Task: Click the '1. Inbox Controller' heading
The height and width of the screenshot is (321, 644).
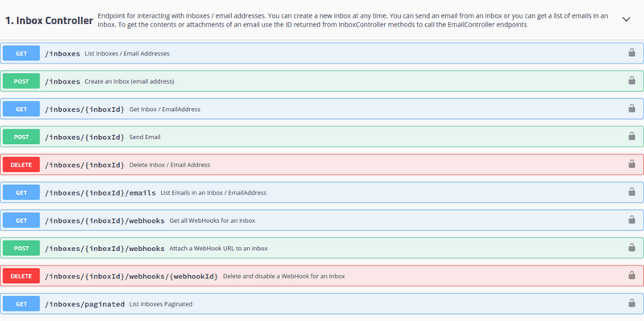Action: [x=49, y=21]
